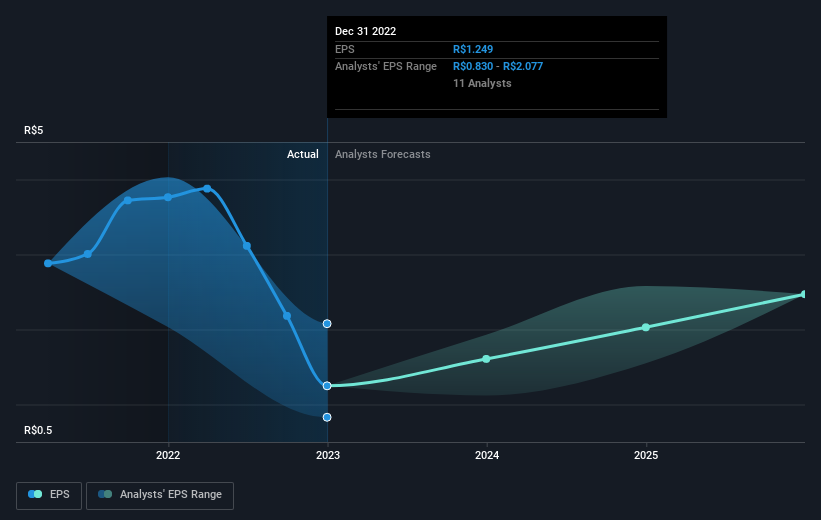Click the EPS swatch in the EPS legend

pos(35,494)
